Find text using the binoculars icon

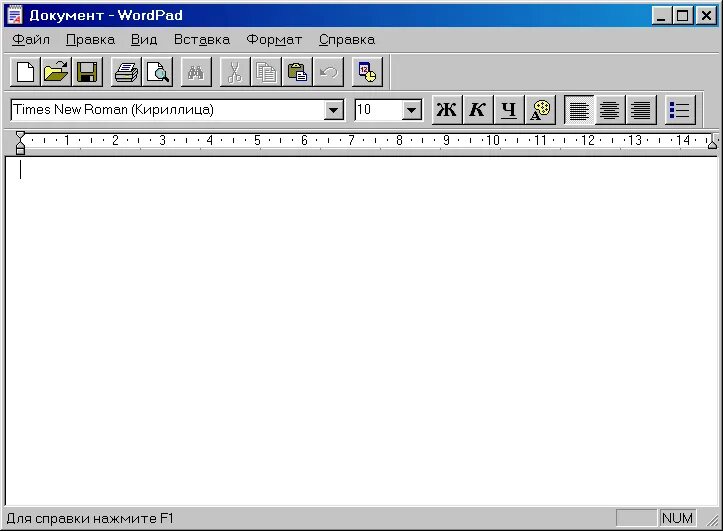[196, 72]
